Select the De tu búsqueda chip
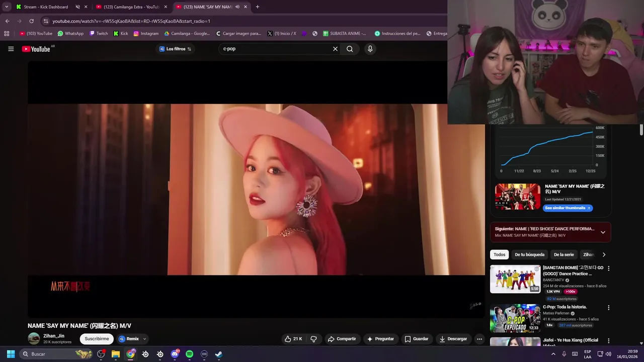Image resolution: width=644 pixels, height=362 pixels. 529,254
